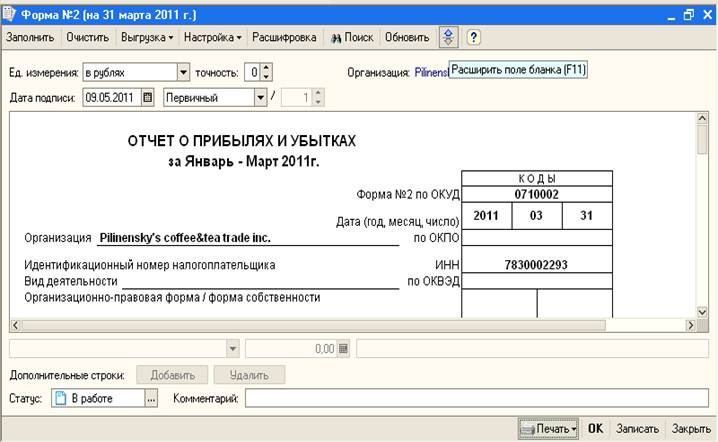Viewport: 718px width, 442px height.
Task: Click the vertical scrollbar down arrow
Action: pos(702,312)
